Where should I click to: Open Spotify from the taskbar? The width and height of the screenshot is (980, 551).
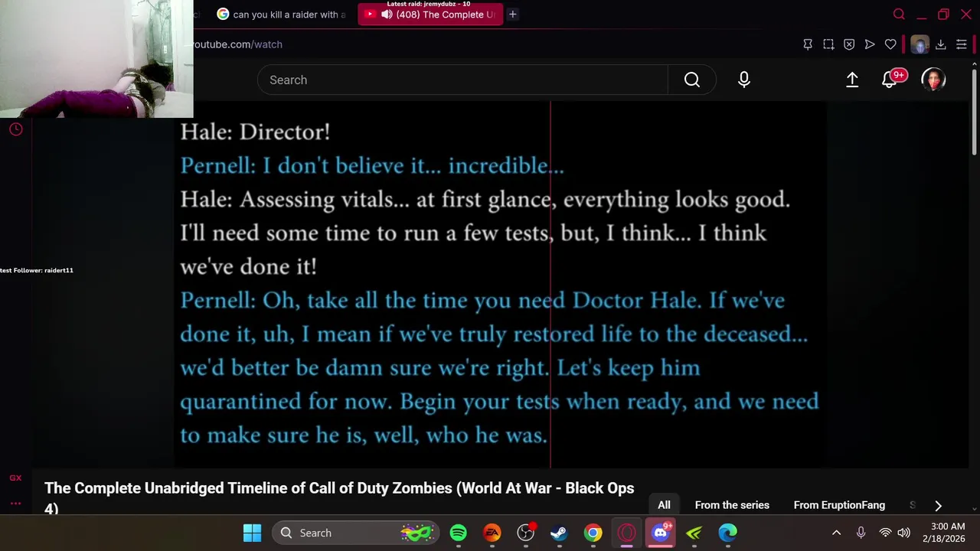459,533
